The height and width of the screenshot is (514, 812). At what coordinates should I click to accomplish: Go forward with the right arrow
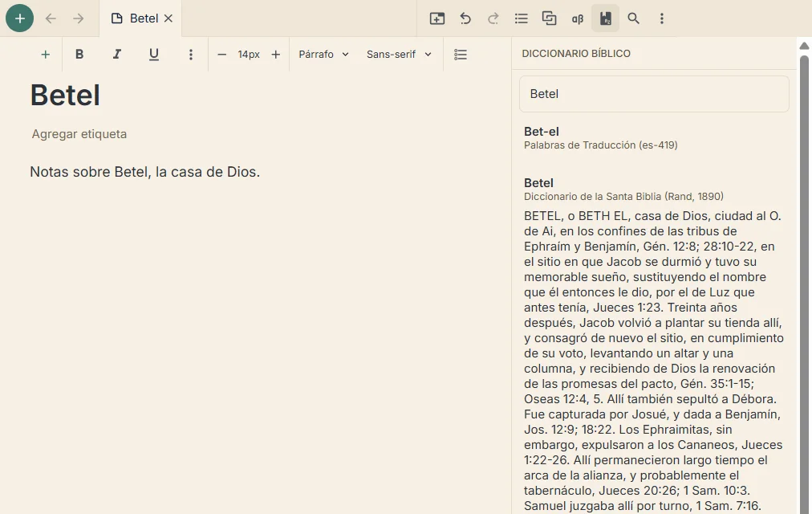(x=78, y=18)
